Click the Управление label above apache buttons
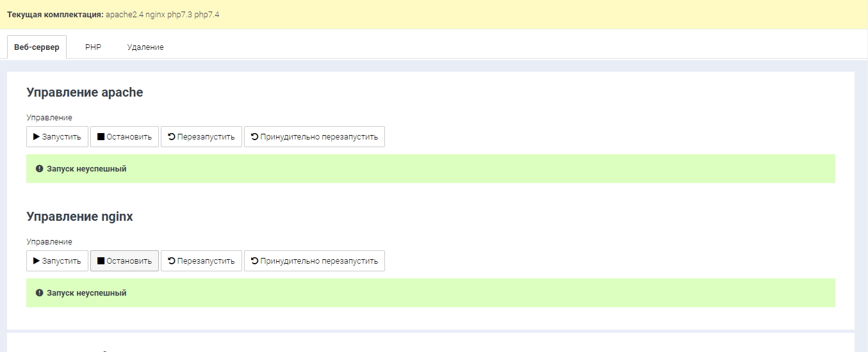The image size is (868, 352). tap(49, 118)
